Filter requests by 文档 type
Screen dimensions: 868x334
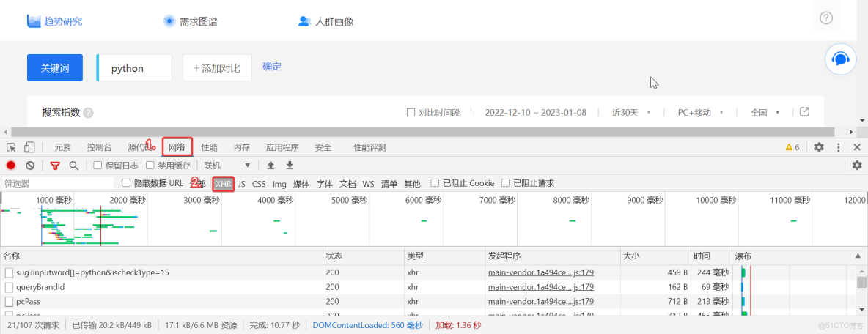pyautogui.click(x=347, y=184)
